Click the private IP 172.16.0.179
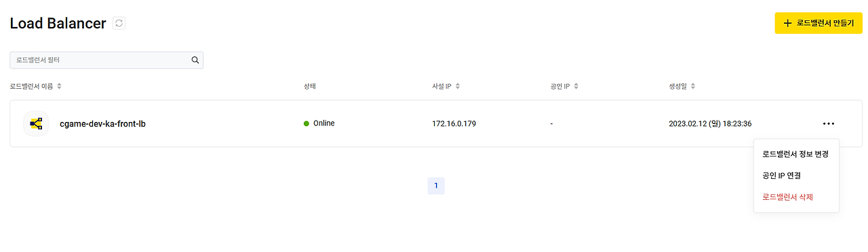Image resolution: width=868 pixels, height=252 pixels. pyautogui.click(x=454, y=124)
